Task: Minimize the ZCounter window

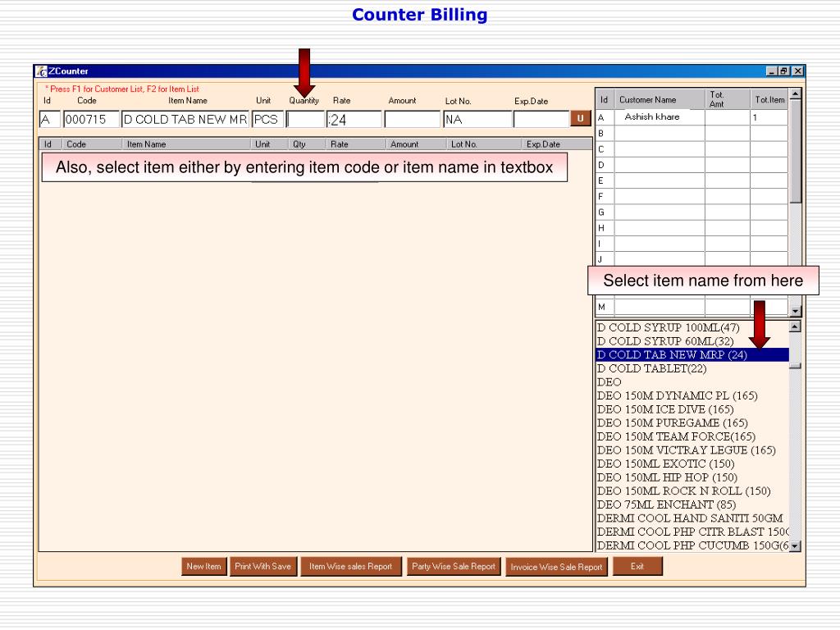Action: coord(772,71)
